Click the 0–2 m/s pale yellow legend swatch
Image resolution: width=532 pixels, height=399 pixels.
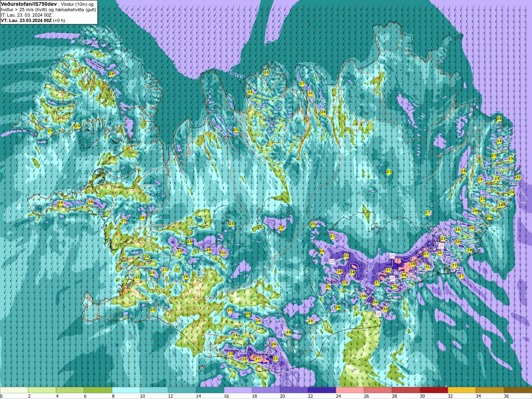point(14,390)
